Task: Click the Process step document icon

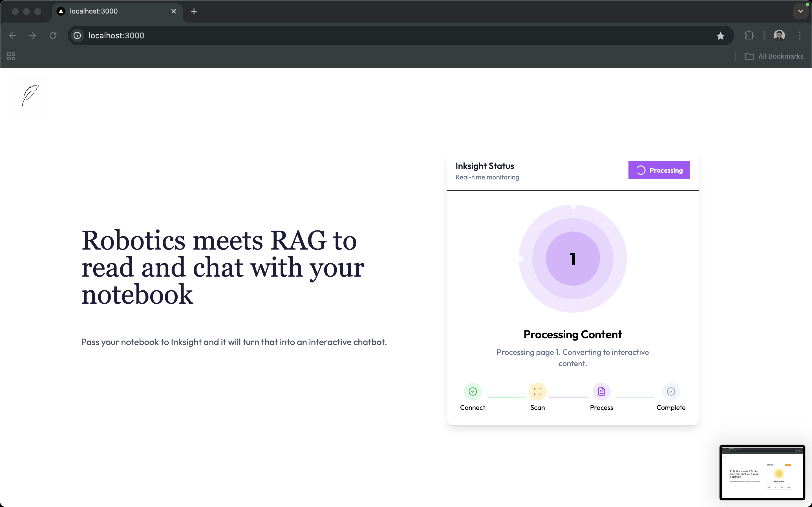Action: click(x=601, y=391)
